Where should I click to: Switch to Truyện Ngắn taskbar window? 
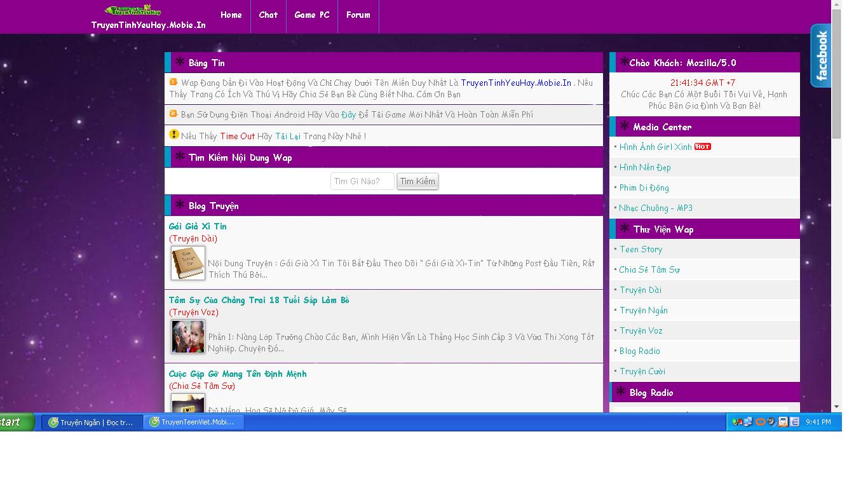coord(92,422)
